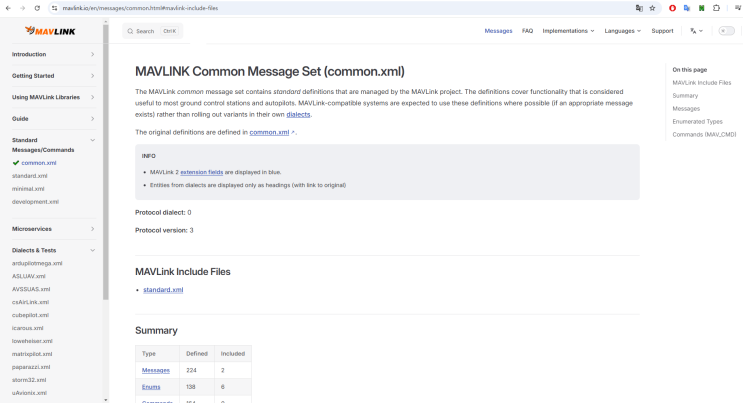Open icarous.xml dialect
Viewport: 743px width, 403px height.
click(27, 328)
